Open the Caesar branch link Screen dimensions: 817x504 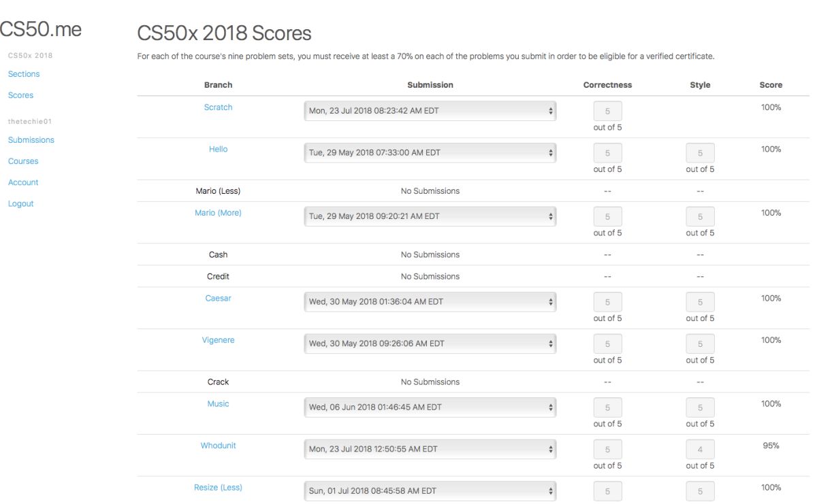click(x=218, y=298)
